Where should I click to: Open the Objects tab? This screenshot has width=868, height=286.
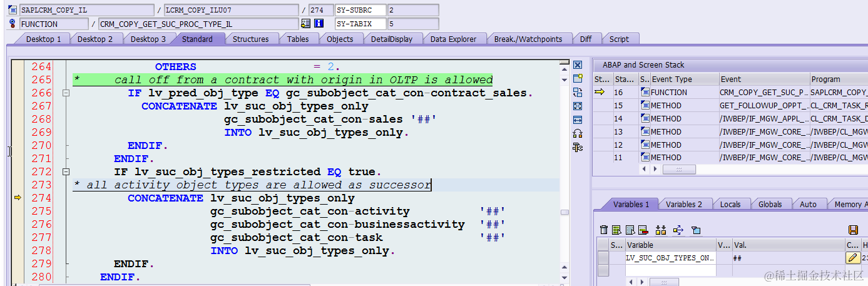[340, 39]
